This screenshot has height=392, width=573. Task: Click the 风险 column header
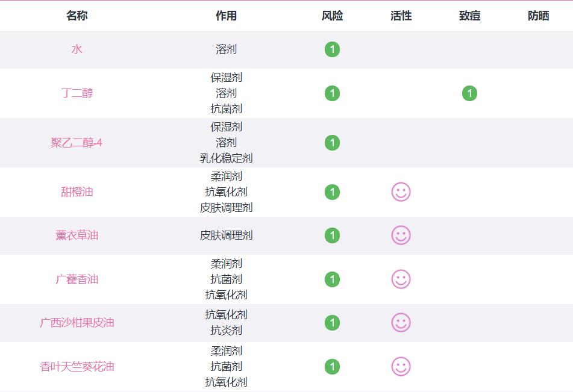[332, 16]
